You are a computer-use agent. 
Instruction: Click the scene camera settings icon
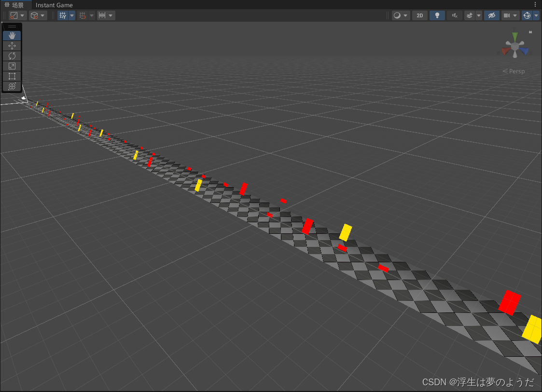point(507,15)
